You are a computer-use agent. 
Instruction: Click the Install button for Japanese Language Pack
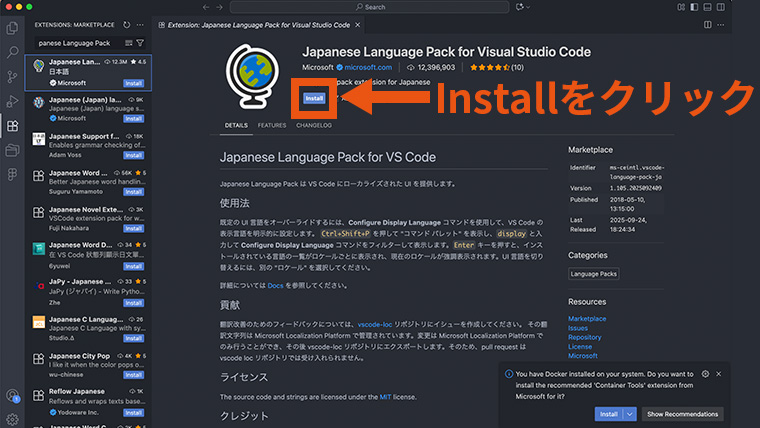(314, 98)
